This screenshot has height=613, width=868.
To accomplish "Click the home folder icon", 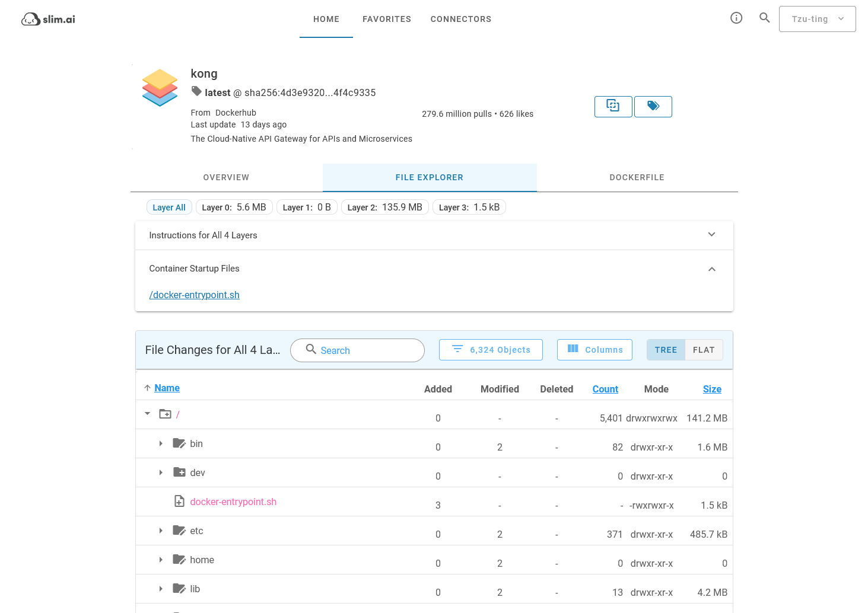I will point(179,559).
